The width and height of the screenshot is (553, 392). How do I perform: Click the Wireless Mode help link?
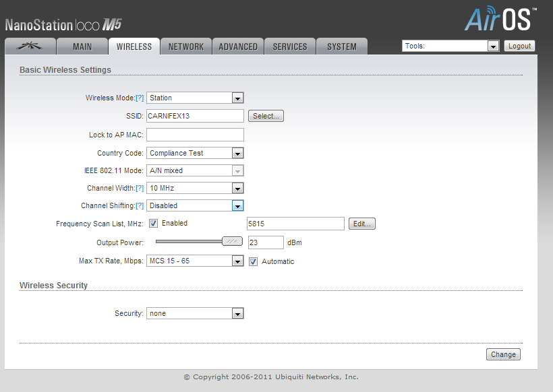(140, 98)
